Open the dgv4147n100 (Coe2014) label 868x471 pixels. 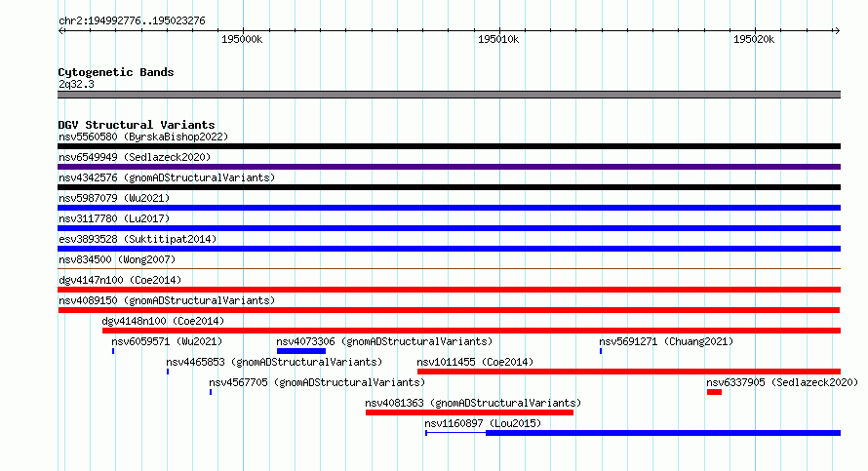(x=120, y=280)
